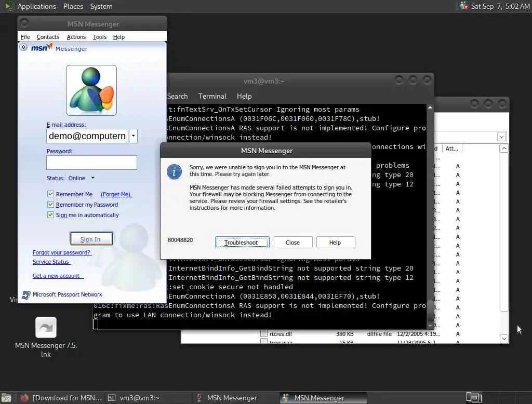Click the workspace switcher icon in bottom panel
This screenshot has height=404, width=532.
(x=474, y=397)
